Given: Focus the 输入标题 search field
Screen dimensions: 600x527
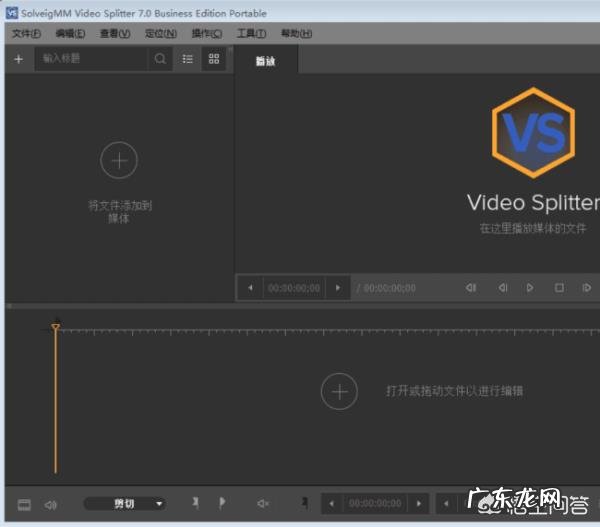Looking at the screenshot, I should (91, 59).
